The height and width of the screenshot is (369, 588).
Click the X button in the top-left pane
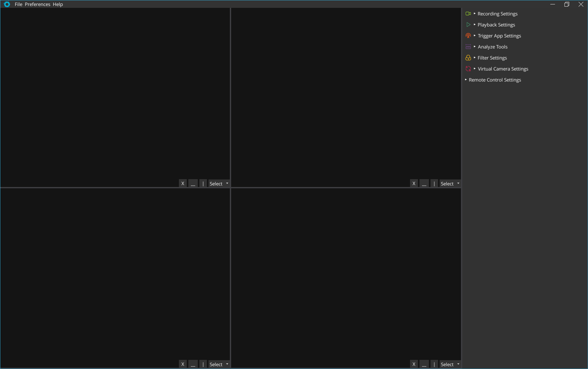[183, 184]
